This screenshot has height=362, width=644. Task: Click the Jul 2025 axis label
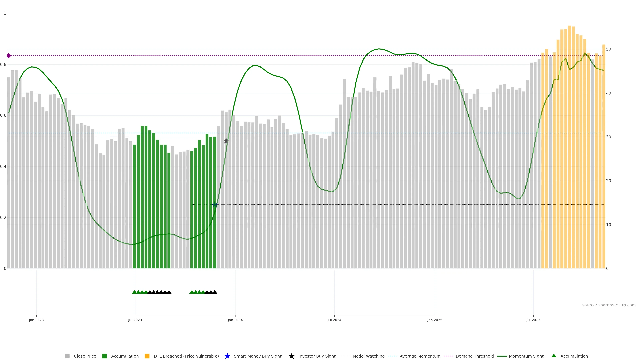tap(533, 320)
